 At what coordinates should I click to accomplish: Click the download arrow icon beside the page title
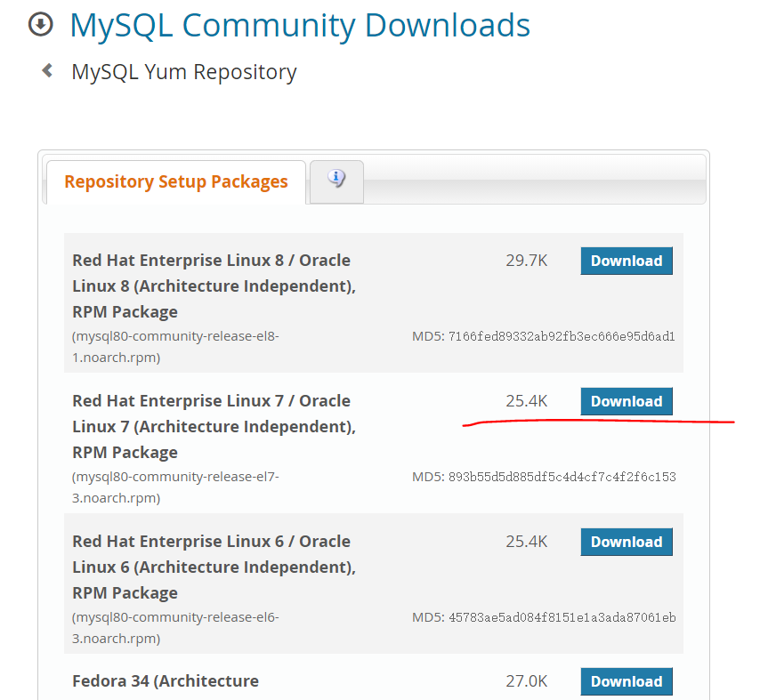click(x=41, y=25)
